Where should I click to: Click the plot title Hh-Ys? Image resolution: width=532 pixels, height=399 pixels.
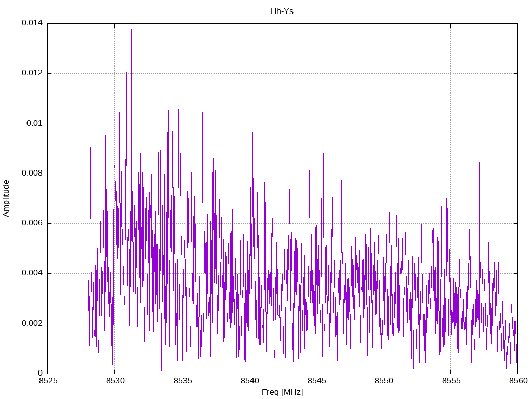282,11
